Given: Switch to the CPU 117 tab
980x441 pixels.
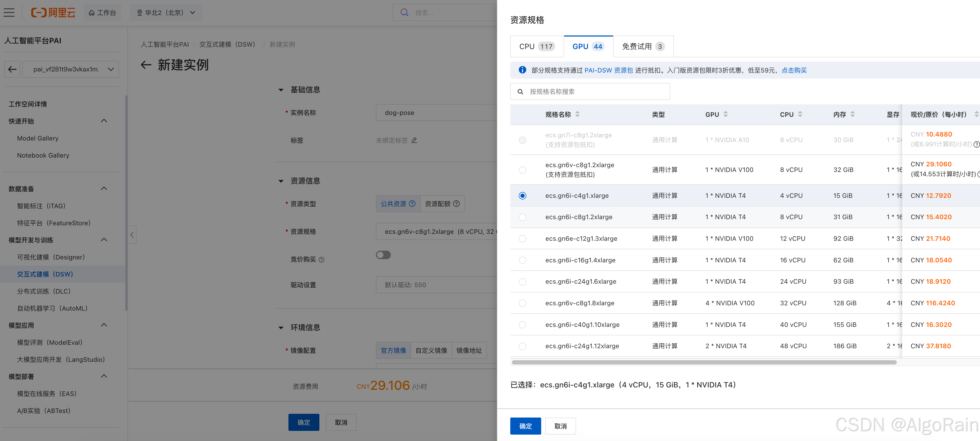Looking at the screenshot, I should pos(537,46).
